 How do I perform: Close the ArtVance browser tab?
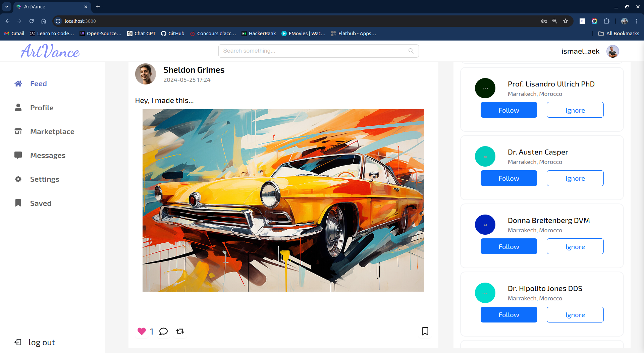click(x=86, y=7)
